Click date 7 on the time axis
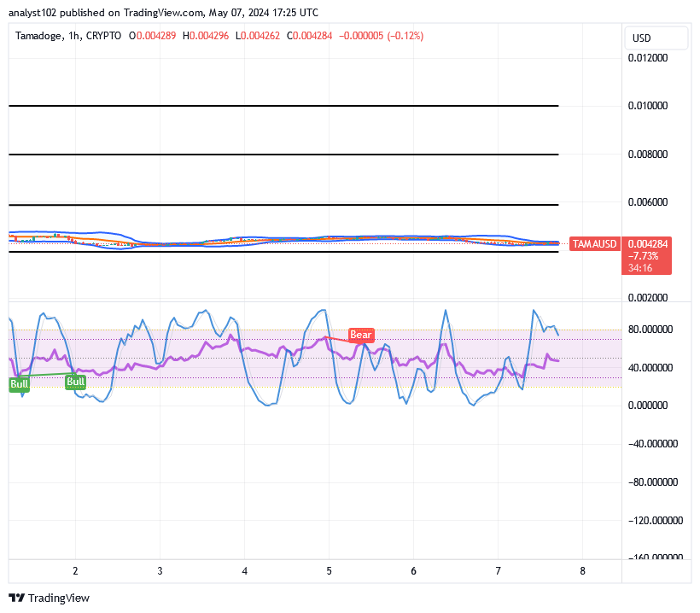700x613 pixels. point(499,571)
